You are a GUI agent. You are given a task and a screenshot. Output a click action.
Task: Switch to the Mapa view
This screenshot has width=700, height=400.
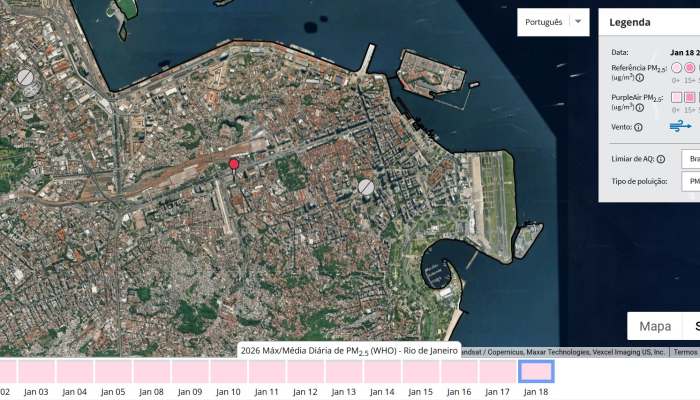point(655,326)
